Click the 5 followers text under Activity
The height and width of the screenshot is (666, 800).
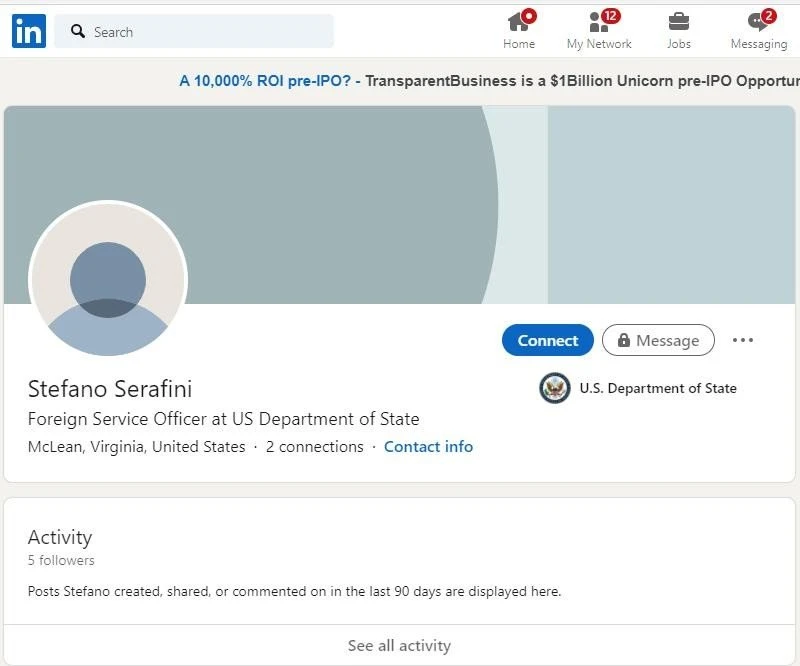click(x=61, y=561)
